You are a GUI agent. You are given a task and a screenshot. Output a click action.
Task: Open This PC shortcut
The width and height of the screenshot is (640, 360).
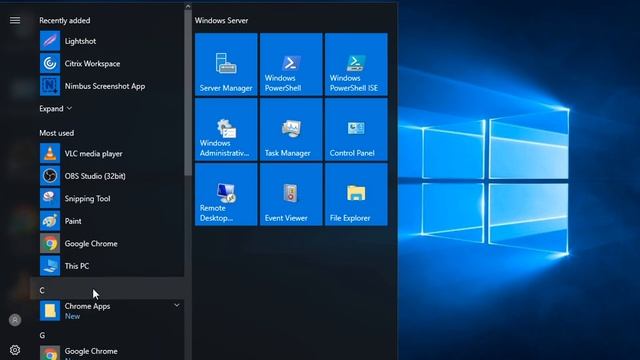click(x=107, y=266)
